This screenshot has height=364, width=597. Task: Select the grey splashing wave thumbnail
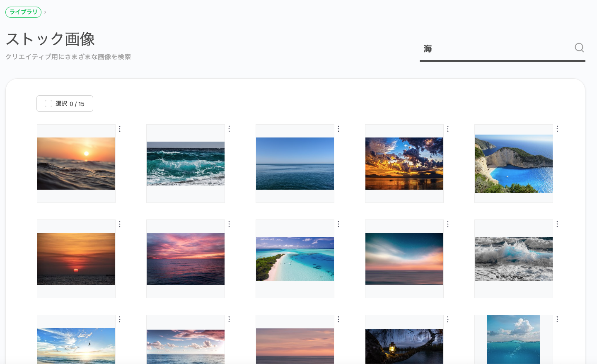pyautogui.click(x=514, y=259)
